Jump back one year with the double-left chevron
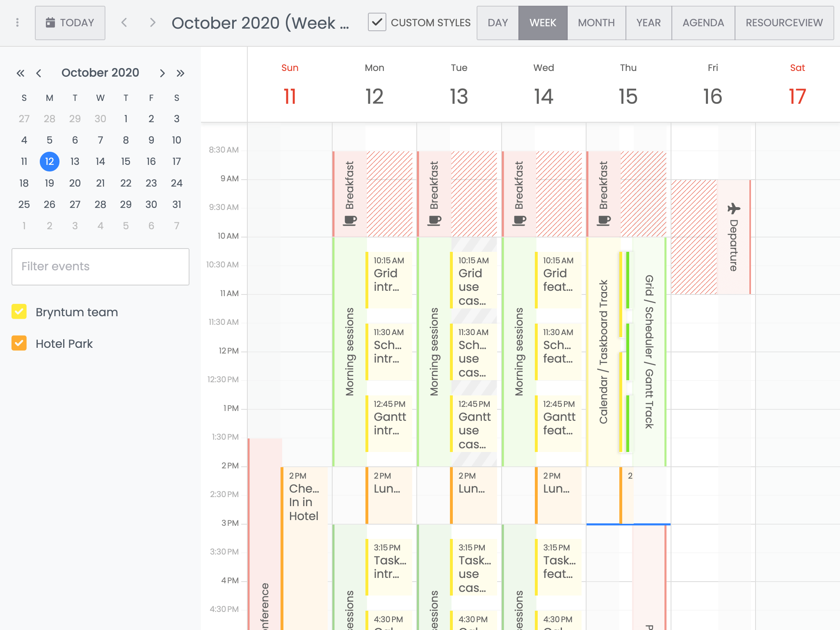Image resolution: width=840 pixels, height=630 pixels. click(x=21, y=73)
